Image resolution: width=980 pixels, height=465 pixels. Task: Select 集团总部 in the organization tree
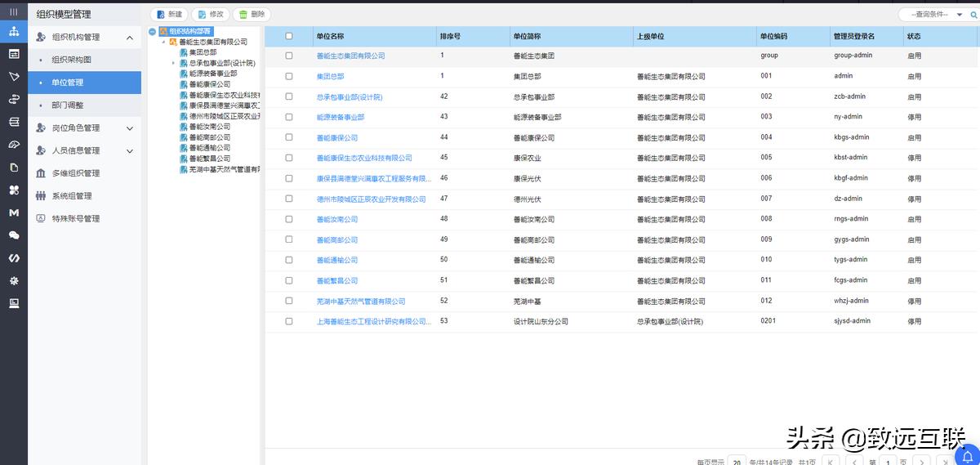203,52
